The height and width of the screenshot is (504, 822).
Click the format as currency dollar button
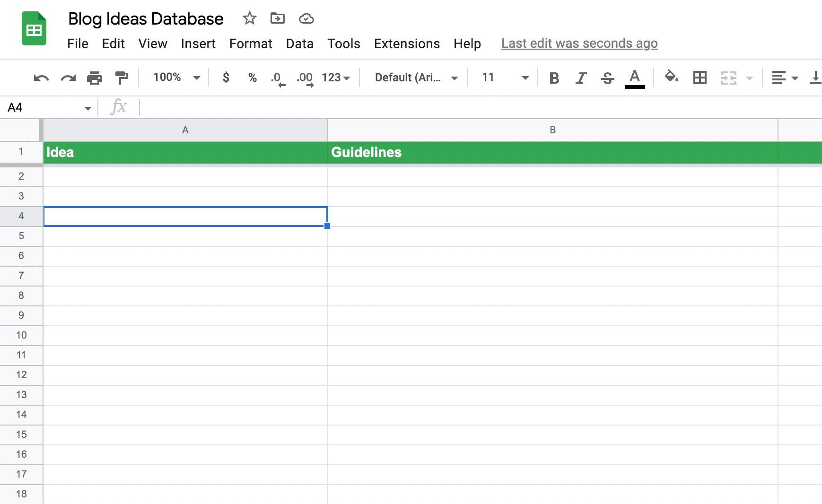click(226, 78)
